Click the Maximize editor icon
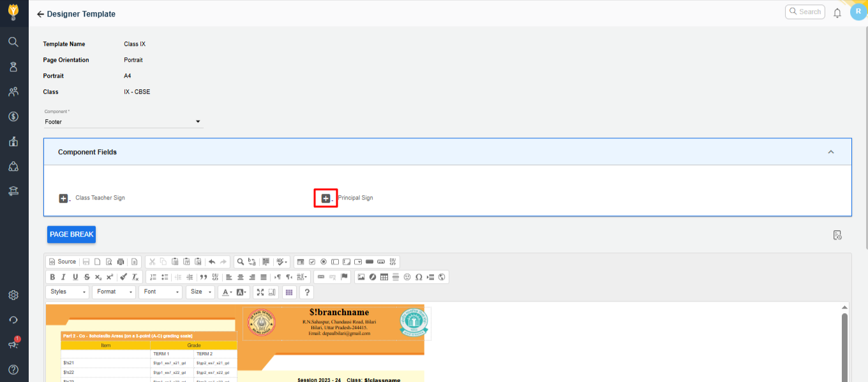 click(260, 292)
